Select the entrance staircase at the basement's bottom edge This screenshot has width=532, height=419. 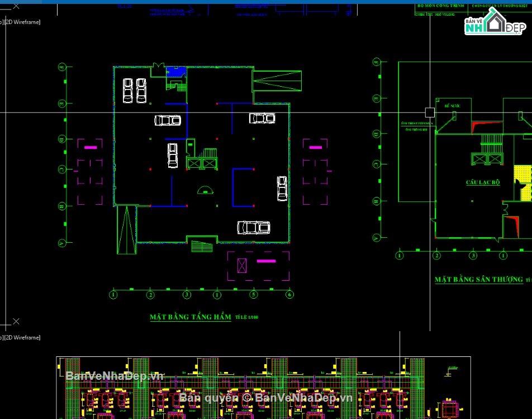point(201,245)
